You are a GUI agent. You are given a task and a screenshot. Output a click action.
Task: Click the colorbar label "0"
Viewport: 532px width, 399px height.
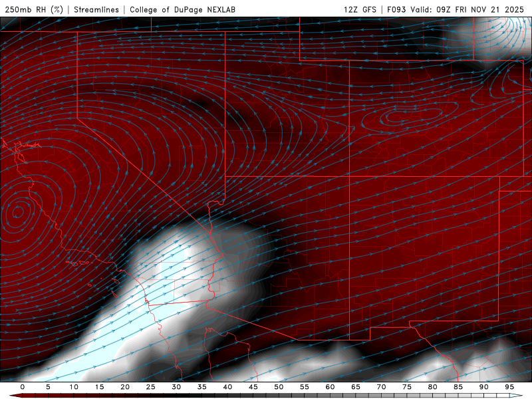(23, 387)
